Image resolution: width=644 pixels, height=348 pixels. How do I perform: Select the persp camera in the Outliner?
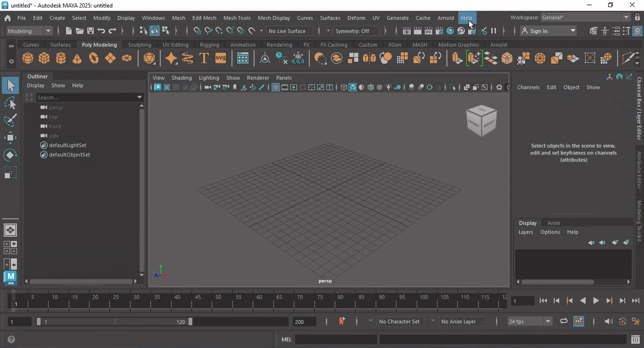(x=55, y=107)
